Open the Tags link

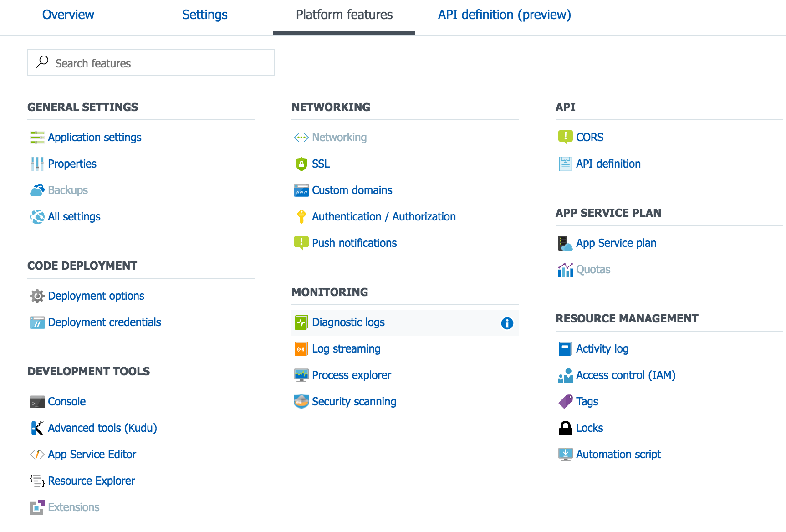tap(587, 402)
